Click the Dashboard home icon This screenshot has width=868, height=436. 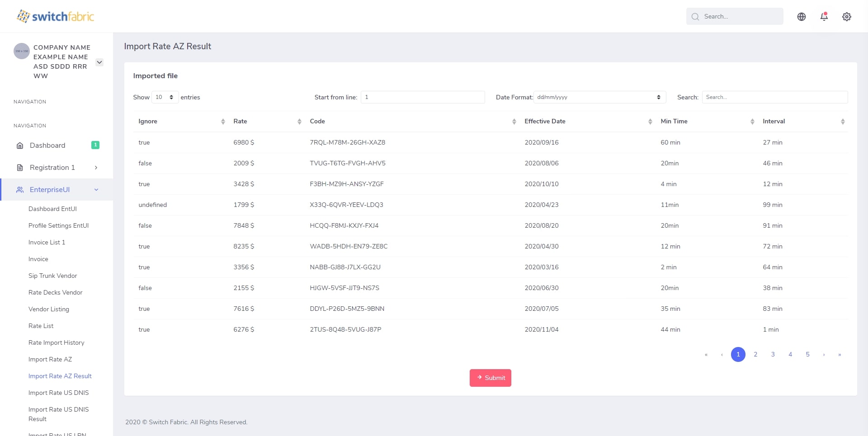(x=20, y=145)
